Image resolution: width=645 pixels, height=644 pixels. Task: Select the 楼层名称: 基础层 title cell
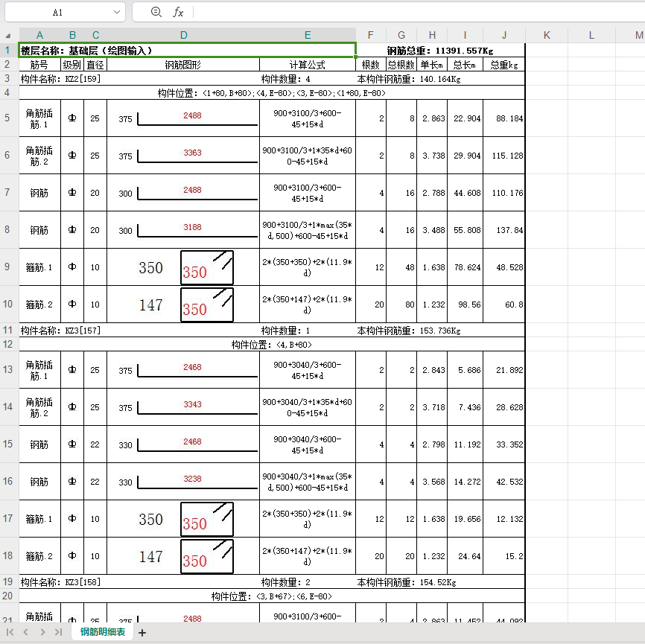188,51
